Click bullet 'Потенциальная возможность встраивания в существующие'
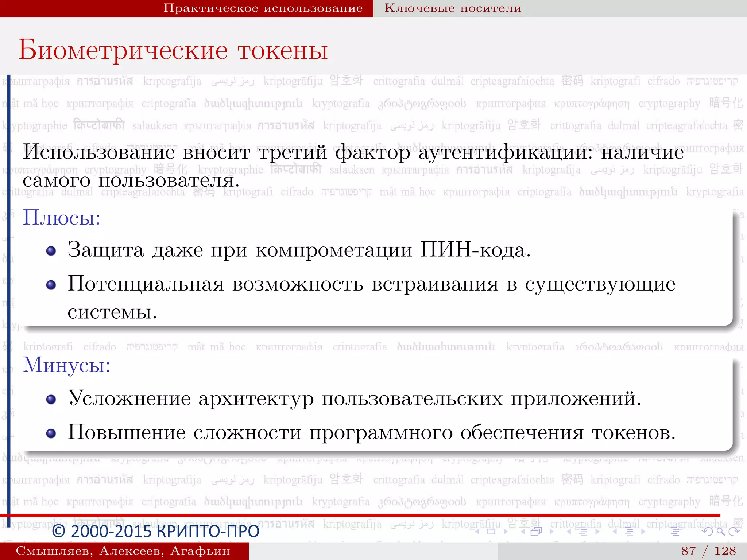 (x=371, y=284)
